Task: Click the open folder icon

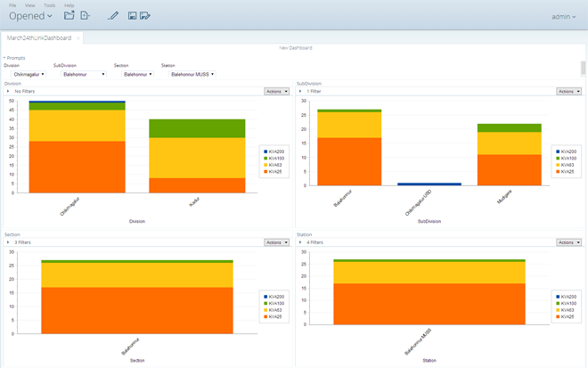Action: pyautogui.click(x=69, y=15)
